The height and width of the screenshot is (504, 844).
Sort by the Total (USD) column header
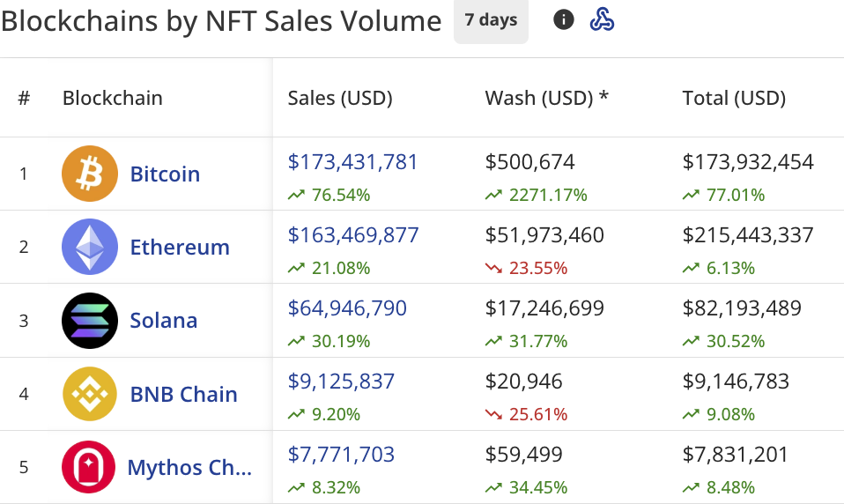pyautogui.click(x=734, y=98)
